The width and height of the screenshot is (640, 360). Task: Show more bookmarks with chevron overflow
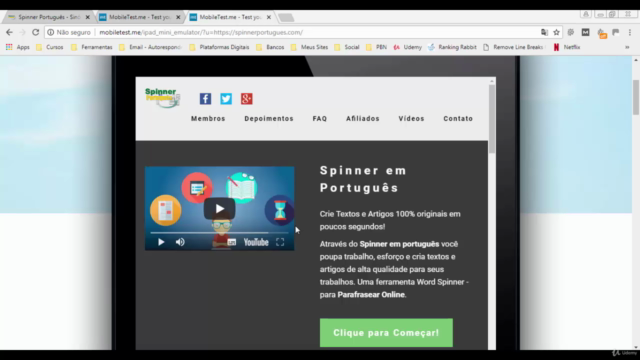click(627, 47)
